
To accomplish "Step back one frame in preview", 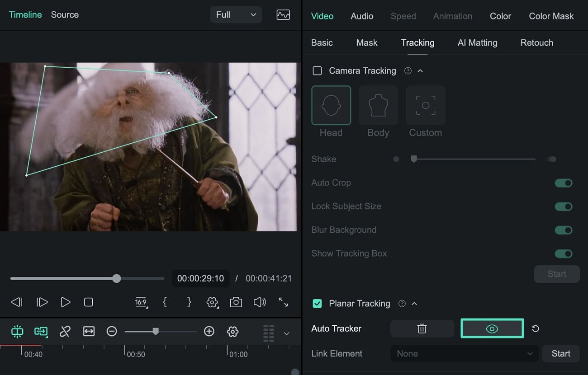I will 17,302.
